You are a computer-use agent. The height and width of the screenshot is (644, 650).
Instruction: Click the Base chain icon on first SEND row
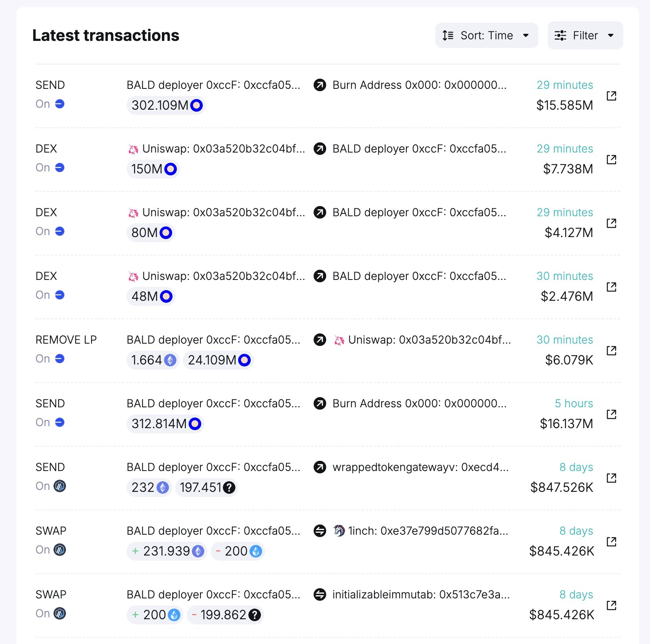[60, 104]
